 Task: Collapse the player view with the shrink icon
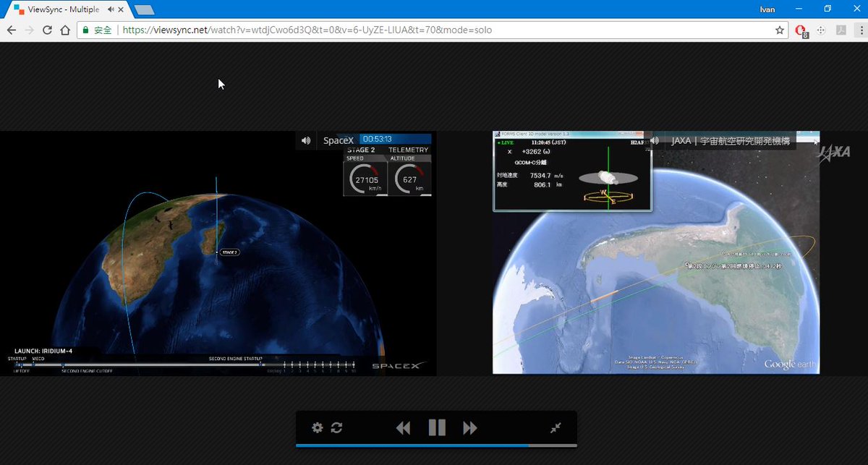point(556,427)
